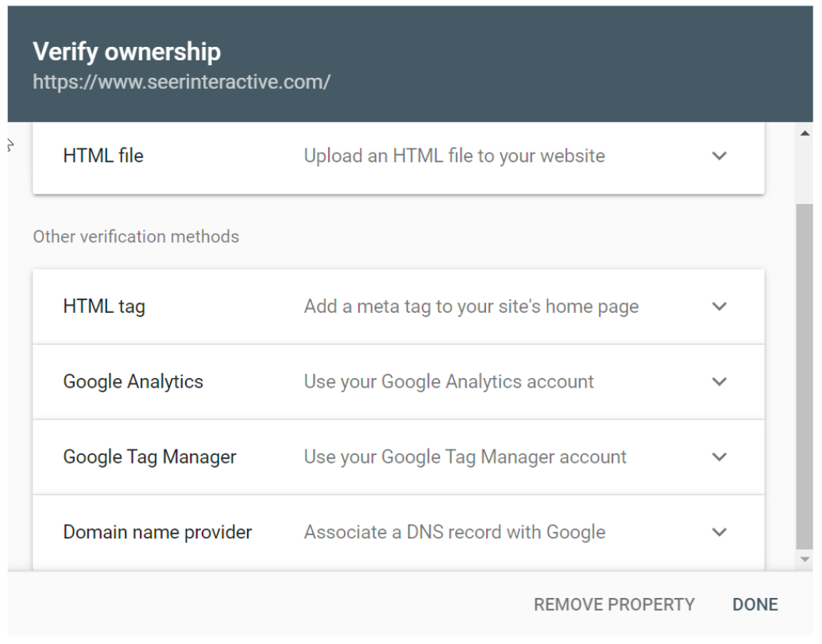Choose the Google Analytics method label
This screenshot has height=644, width=822.
133,382
